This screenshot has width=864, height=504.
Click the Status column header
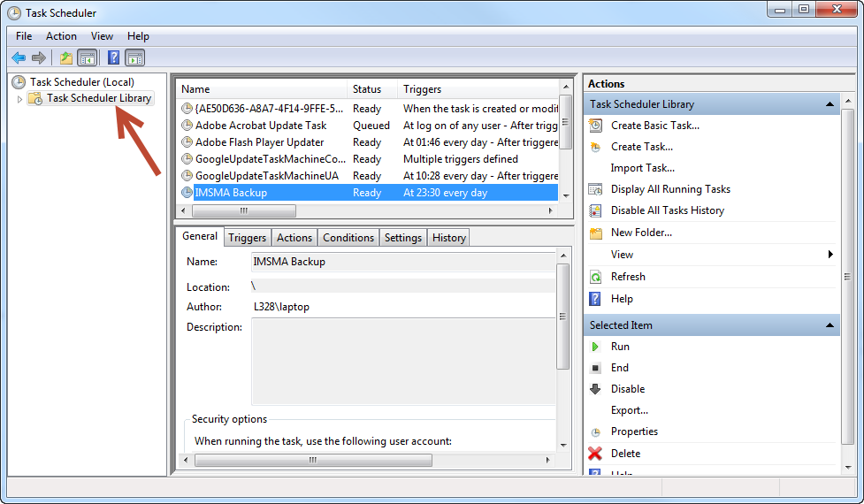(x=367, y=89)
